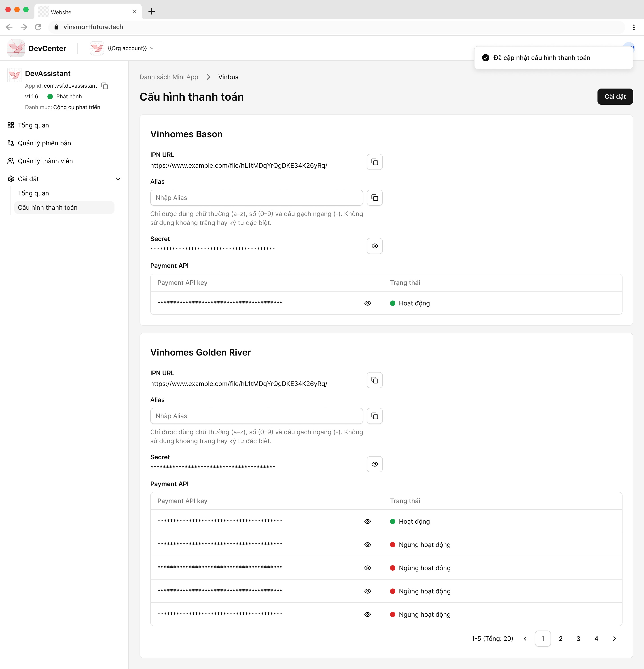This screenshot has width=644, height=669.
Task: Select pagination page 4
Action: point(596,638)
